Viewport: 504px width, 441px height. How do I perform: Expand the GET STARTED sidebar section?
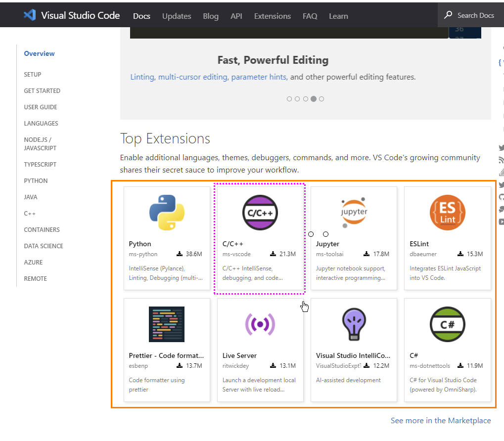point(42,91)
